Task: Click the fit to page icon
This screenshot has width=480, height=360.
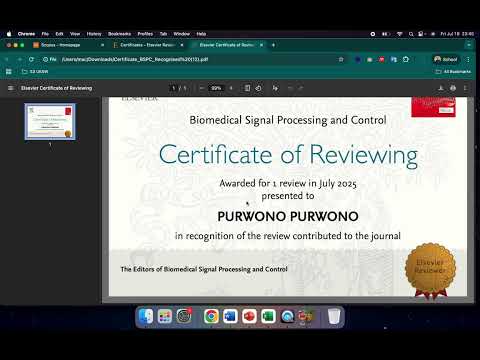Action: (247, 88)
